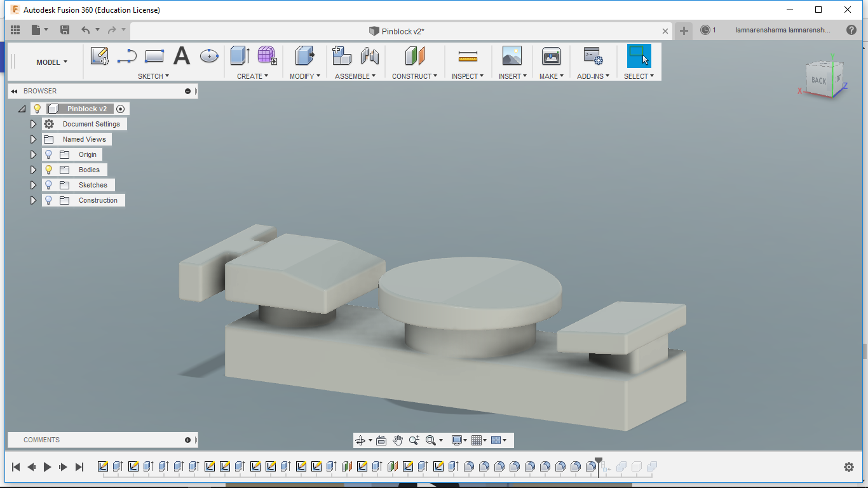
Task: Open the SKETCH menu
Action: (x=154, y=76)
